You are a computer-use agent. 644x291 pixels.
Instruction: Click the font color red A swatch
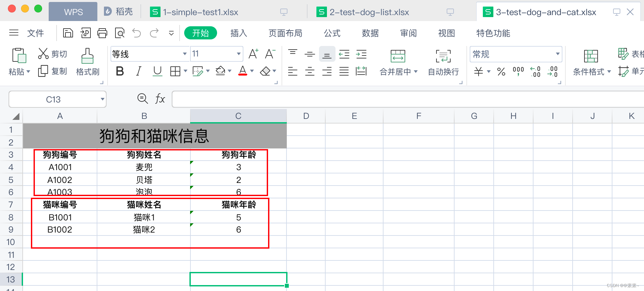click(243, 71)
